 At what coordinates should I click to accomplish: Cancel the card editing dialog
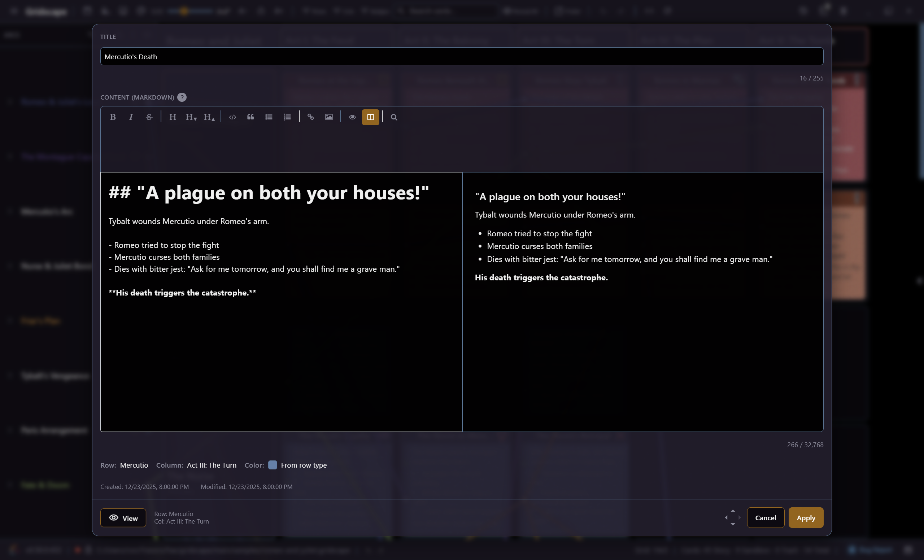pyautogui.click(x=766, y=518)
